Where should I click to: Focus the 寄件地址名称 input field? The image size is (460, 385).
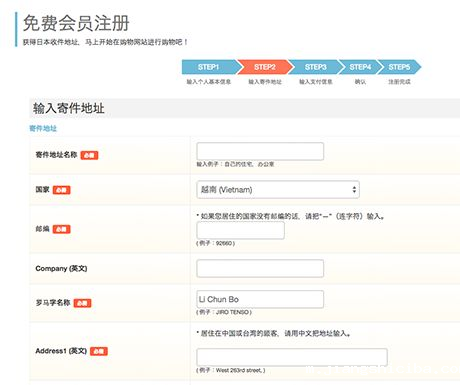pos(260,151)
